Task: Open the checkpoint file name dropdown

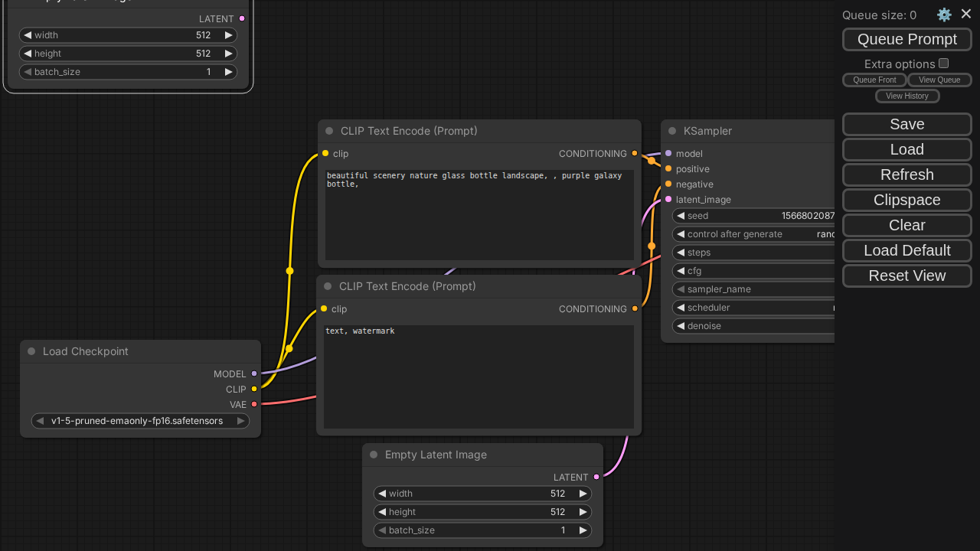Action: pos(140,421)
